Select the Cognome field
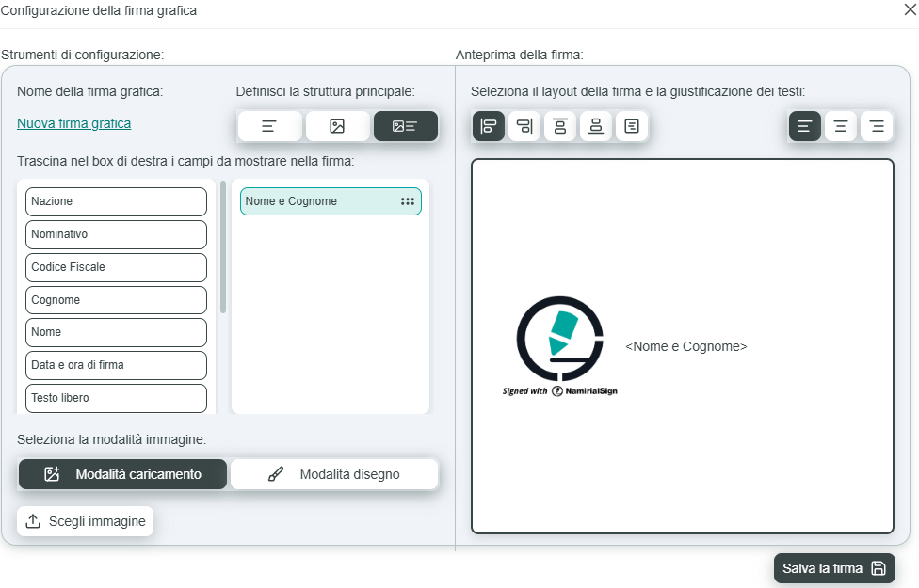919x588 pixels. (116, 300)
